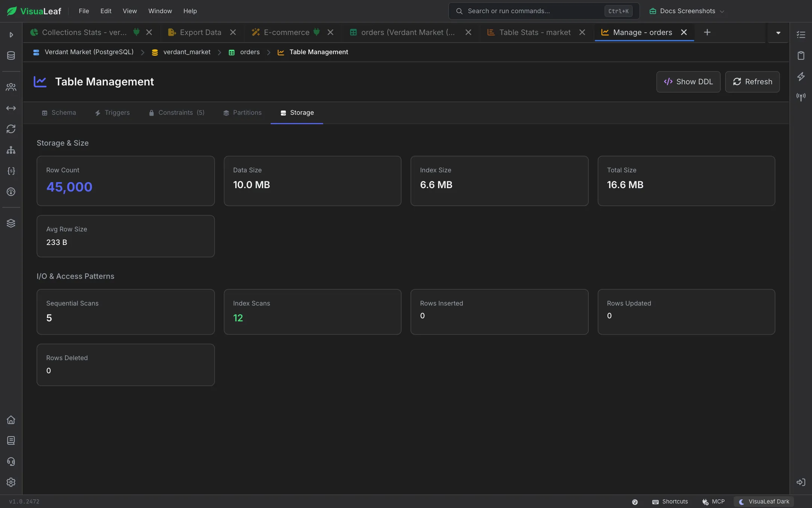
Task: Open the Window menu
Action: (160, 11)
